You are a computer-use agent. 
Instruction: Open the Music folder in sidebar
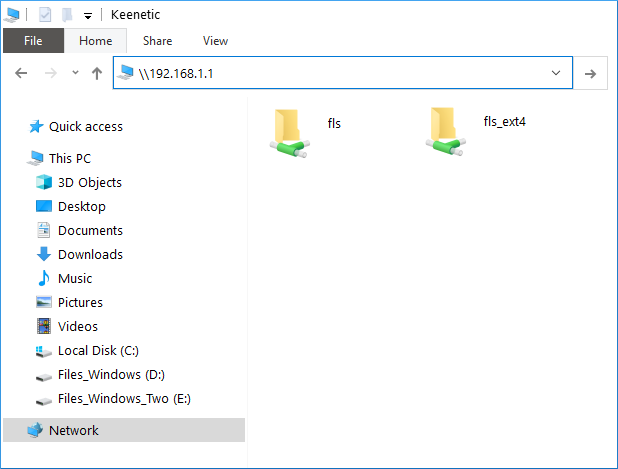[74, 278]
